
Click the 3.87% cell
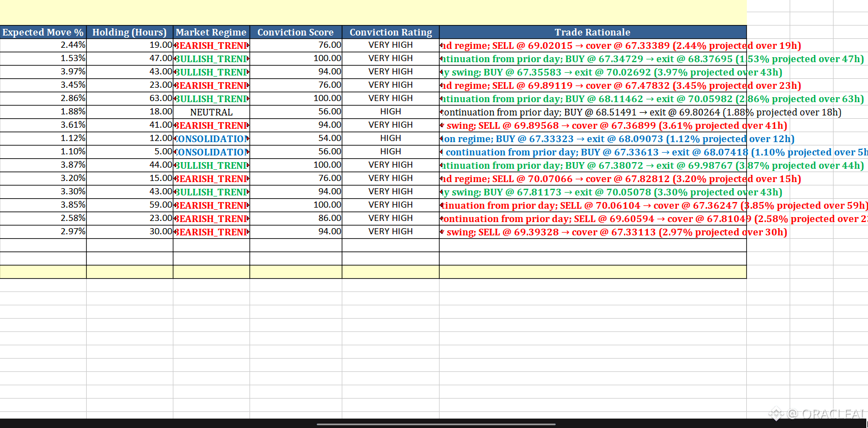(43, 165)
